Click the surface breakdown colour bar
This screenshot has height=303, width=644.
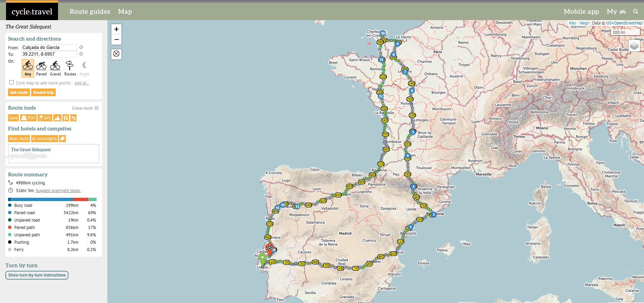click(x=52, y=199)
